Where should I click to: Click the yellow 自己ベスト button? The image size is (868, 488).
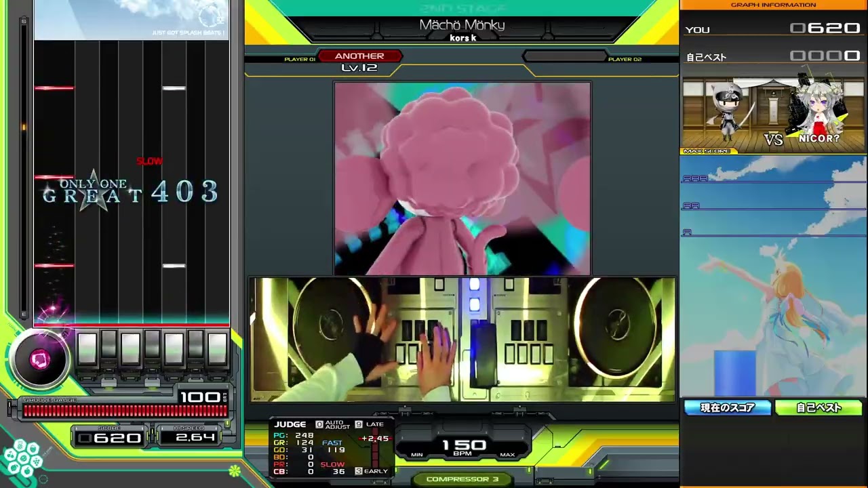[x=818, y=407]
